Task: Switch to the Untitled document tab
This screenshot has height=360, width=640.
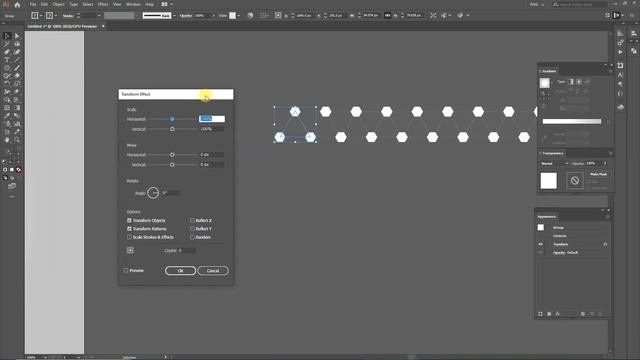Action: tap(62, 26)
